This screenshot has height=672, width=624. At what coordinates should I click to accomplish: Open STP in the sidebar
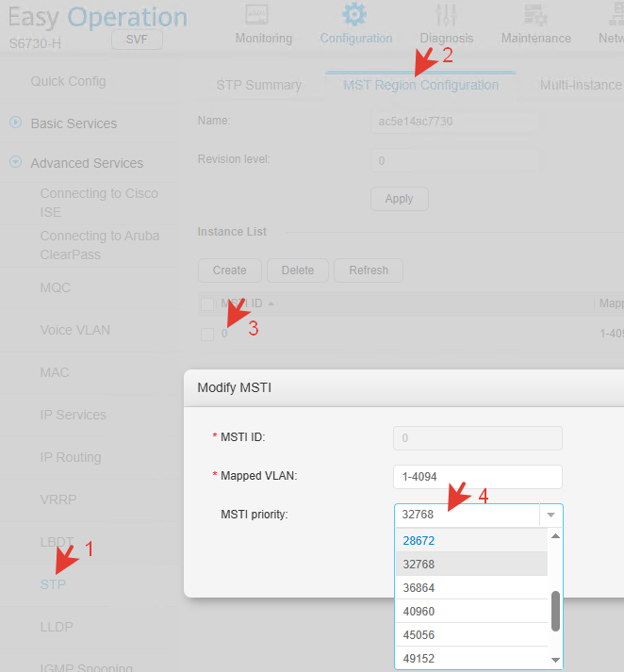click(x=53, y=584)
